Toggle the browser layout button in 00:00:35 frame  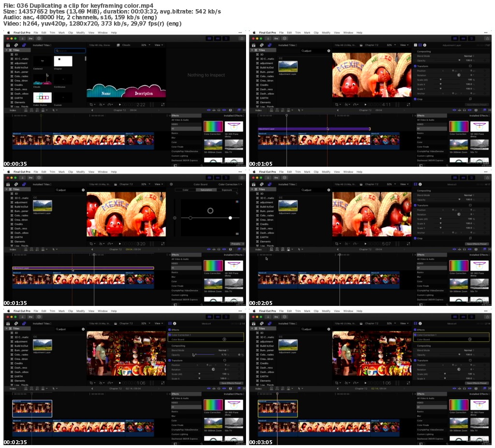tap(209, 39)
